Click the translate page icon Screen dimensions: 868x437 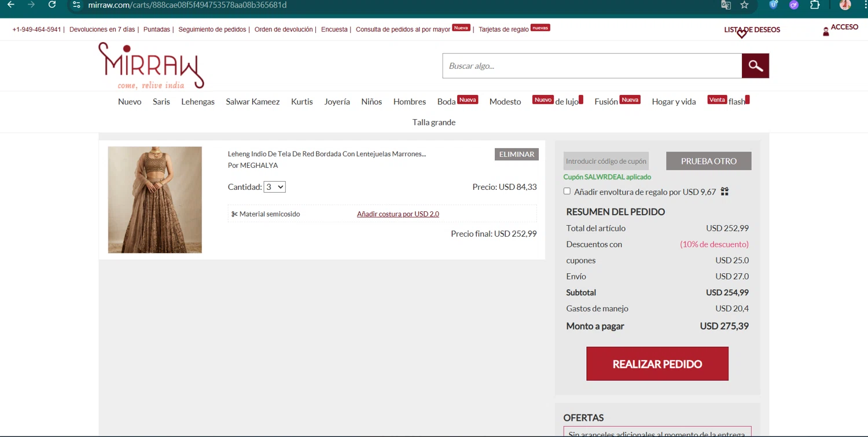coord(726,5)
